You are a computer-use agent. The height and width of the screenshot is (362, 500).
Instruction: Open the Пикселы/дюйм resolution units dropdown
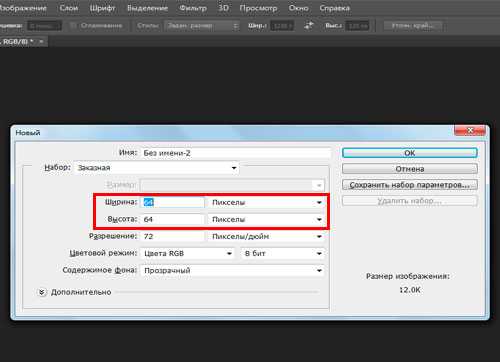click(x=266, y=236)
